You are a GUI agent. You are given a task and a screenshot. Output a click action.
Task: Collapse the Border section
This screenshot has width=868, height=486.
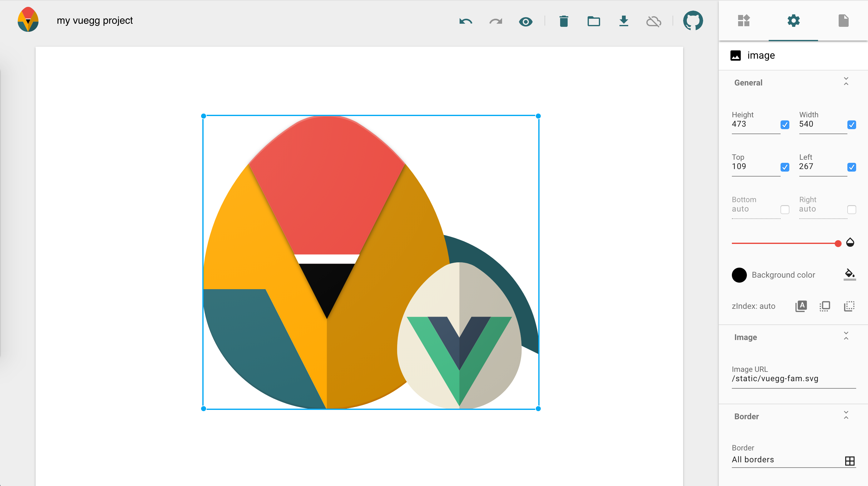[x=846, y=415]
